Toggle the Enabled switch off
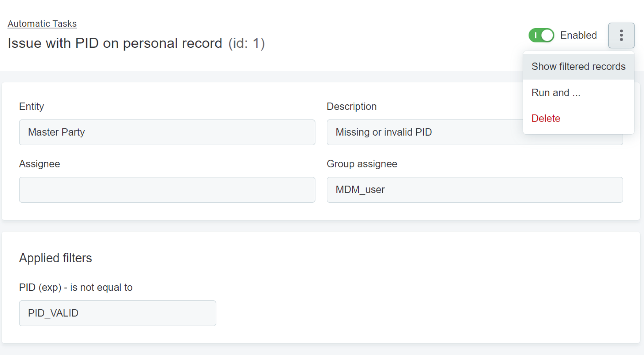Viewport: 644px width, 355px height. 541,35
